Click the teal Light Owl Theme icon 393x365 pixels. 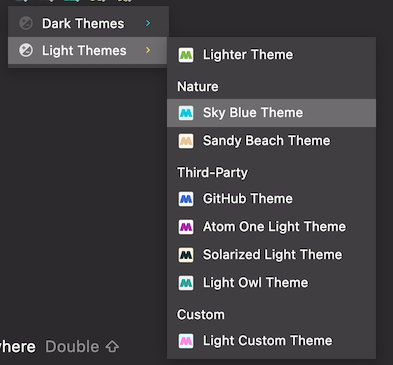point(186,283)
